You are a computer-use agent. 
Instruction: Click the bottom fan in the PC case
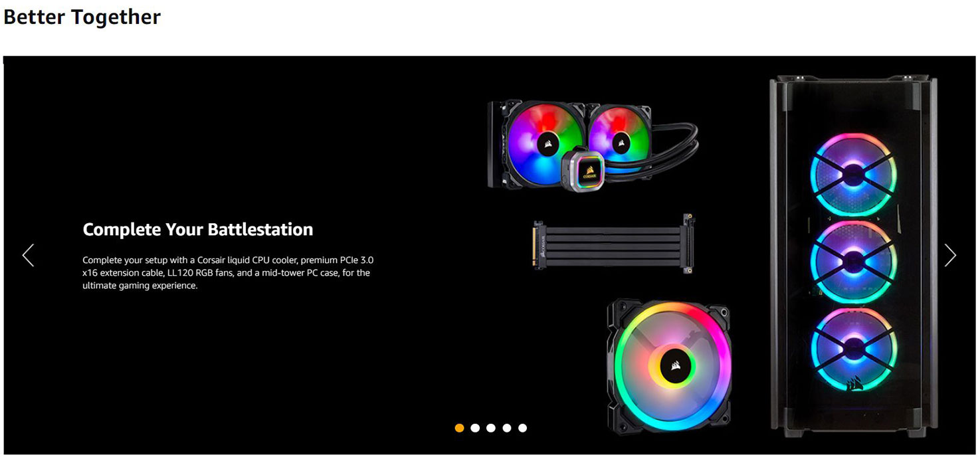854,349
